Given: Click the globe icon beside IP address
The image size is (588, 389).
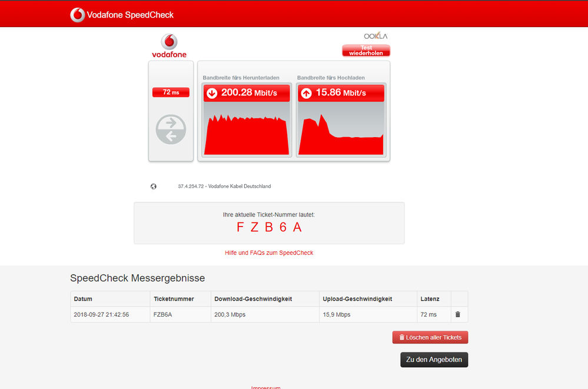Looking at the screenshot, I should (154, 187).
